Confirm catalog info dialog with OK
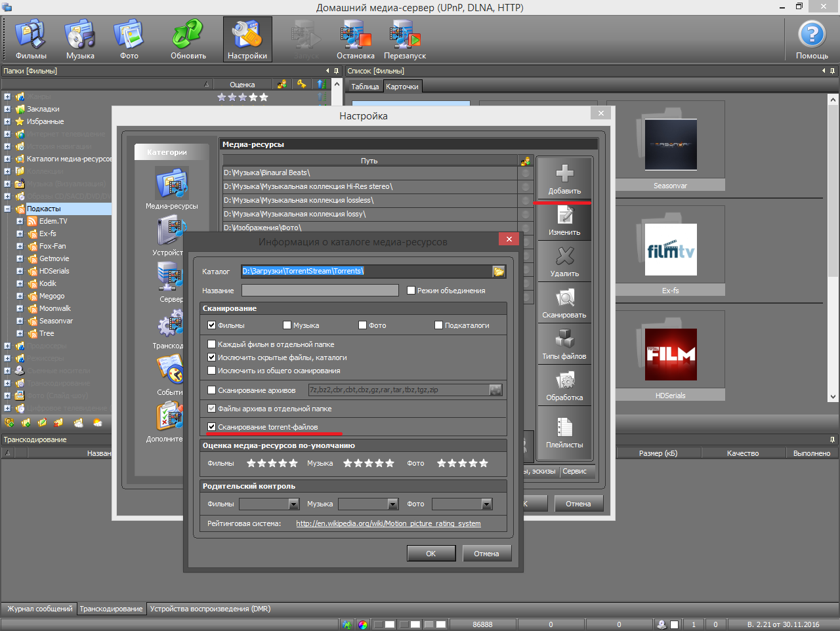 [430, 554]
